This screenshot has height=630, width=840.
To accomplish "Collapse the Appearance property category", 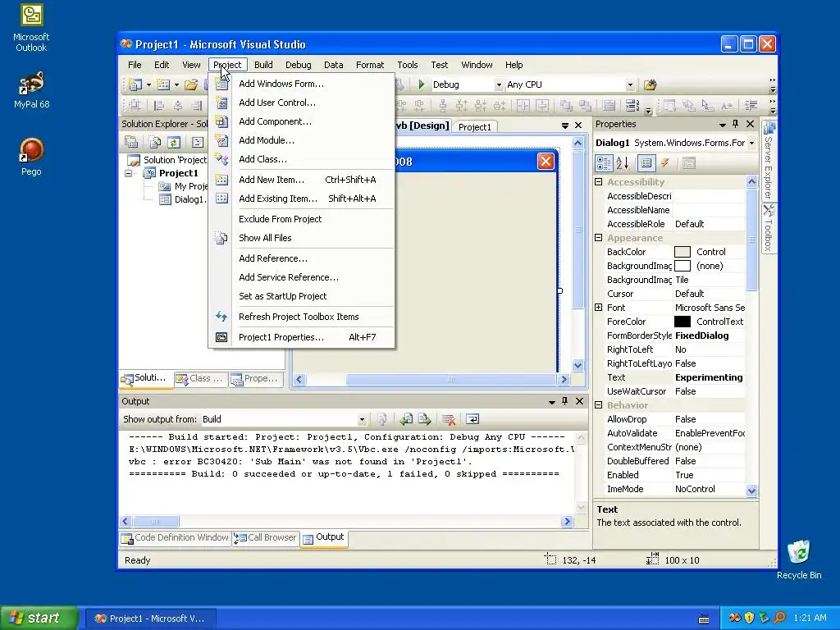I will (598, 238).
